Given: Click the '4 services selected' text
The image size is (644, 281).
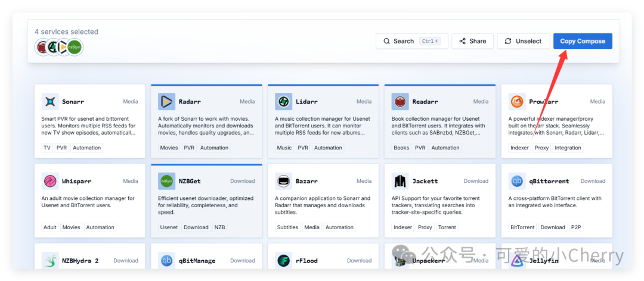Looking at the screenshot, I should pos(67,32).
